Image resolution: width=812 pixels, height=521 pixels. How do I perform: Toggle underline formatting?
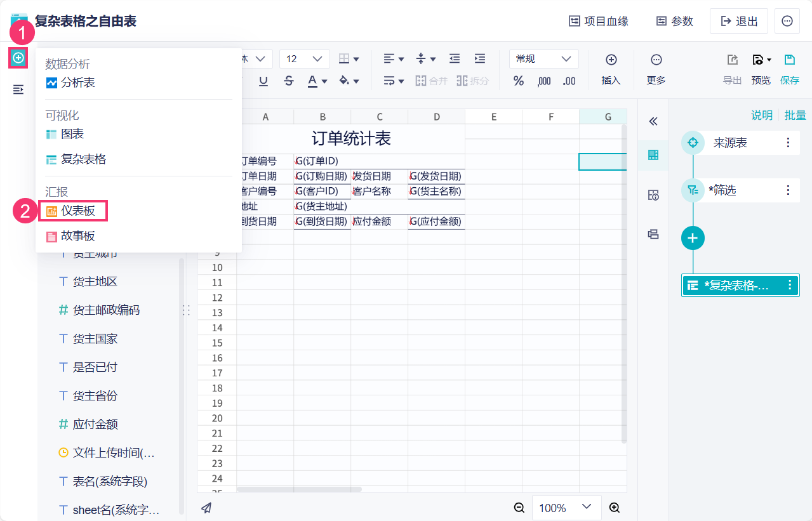(263, 81)
